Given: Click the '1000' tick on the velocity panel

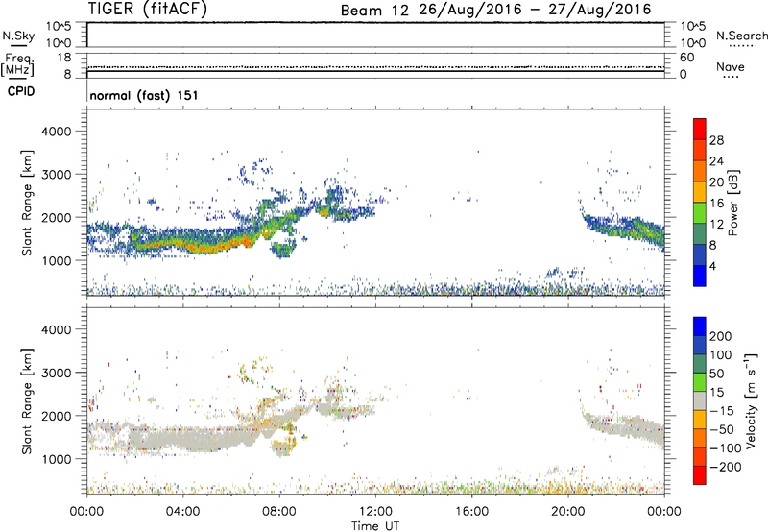Looking at the screenshot, I should [57, 459].
